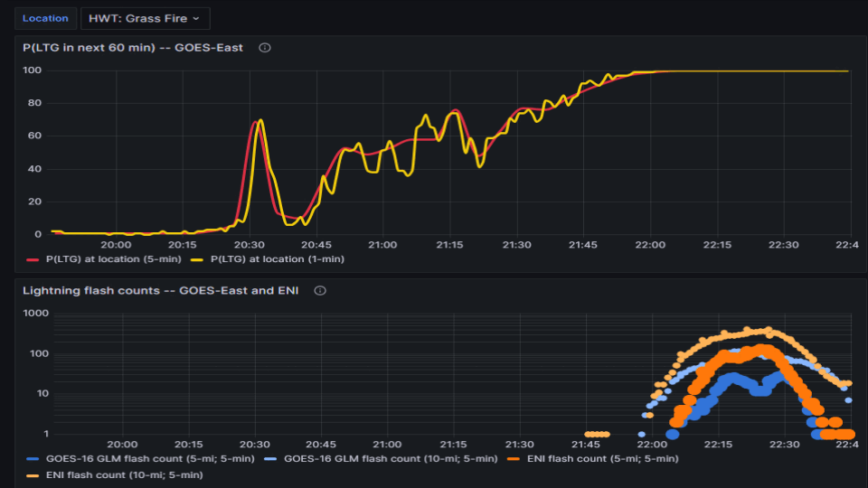Click dark blue swatch for GOES-16 GLM 5-mi
The height and width of the screenshot is (488, 868).
point(34,459)
